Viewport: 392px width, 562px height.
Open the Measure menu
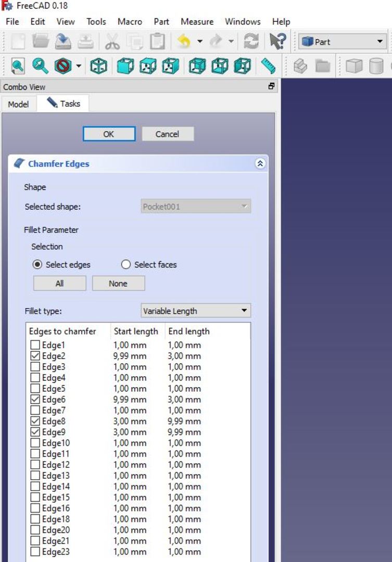[x=197, y=21]
